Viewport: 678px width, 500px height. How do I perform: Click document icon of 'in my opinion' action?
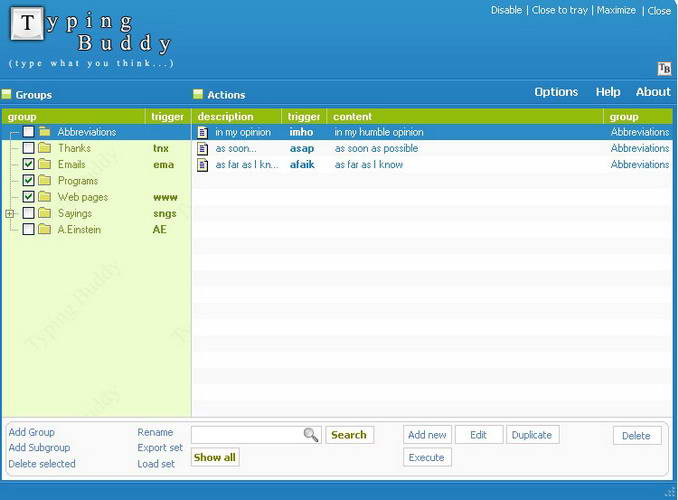pos(202,132)
